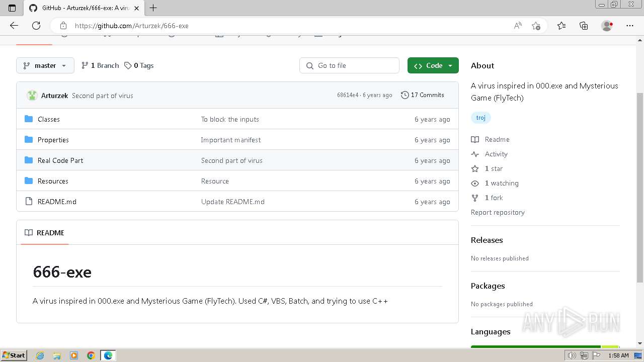Switch to Edge in taskbar
This screenshot has height=362, width=644.
point(108,355)
